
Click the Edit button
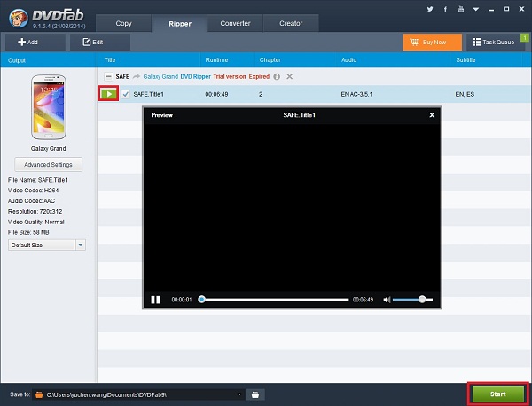100,42
